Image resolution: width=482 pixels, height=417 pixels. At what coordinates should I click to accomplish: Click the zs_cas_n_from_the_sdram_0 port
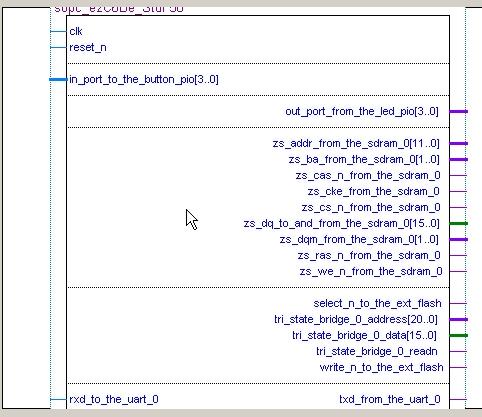click(368, 175)
